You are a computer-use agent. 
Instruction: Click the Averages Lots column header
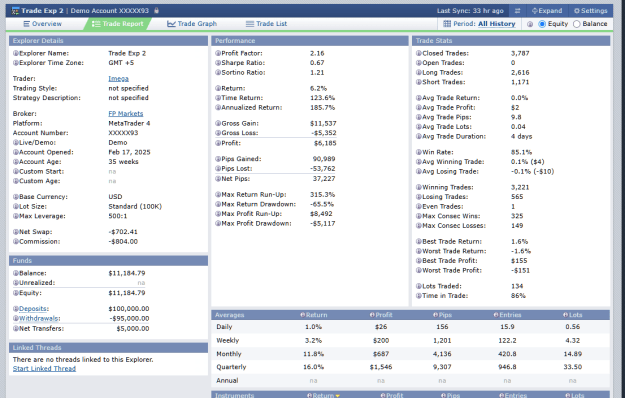tap(573, 315)
